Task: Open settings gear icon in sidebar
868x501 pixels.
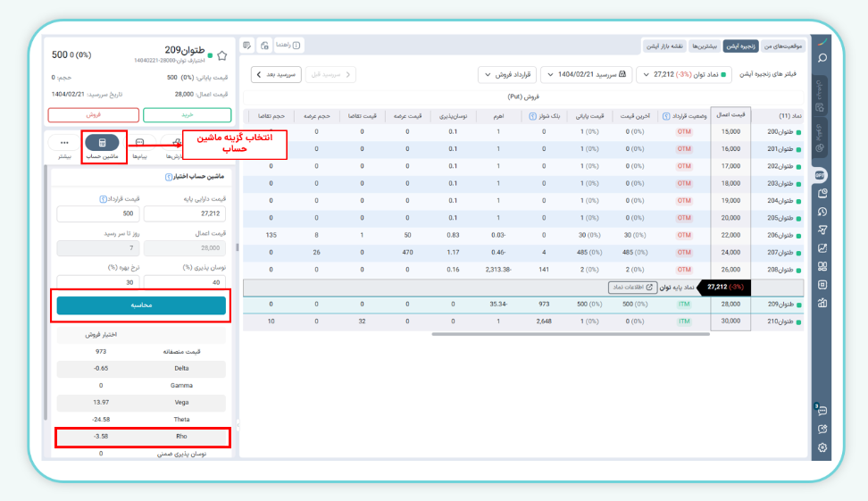Action: 822,447
